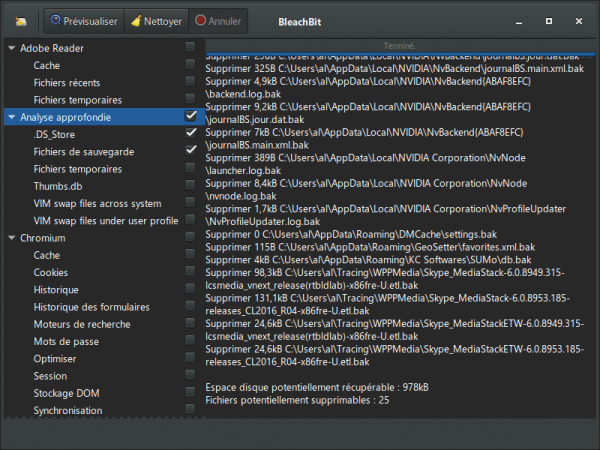Enable Chromium Session checkbox
600x450 pixels.
pyautogui.click(x=190, y=375)
